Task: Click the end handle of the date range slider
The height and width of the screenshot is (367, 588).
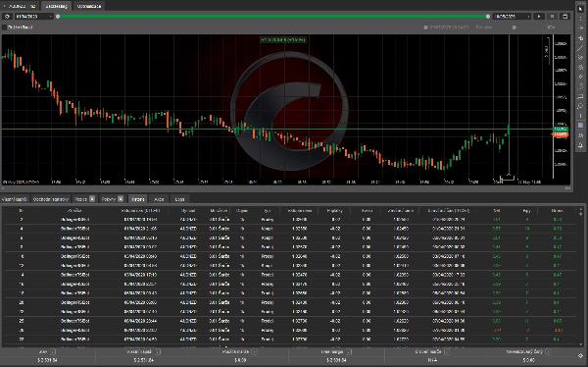Action: pos(488,17)
